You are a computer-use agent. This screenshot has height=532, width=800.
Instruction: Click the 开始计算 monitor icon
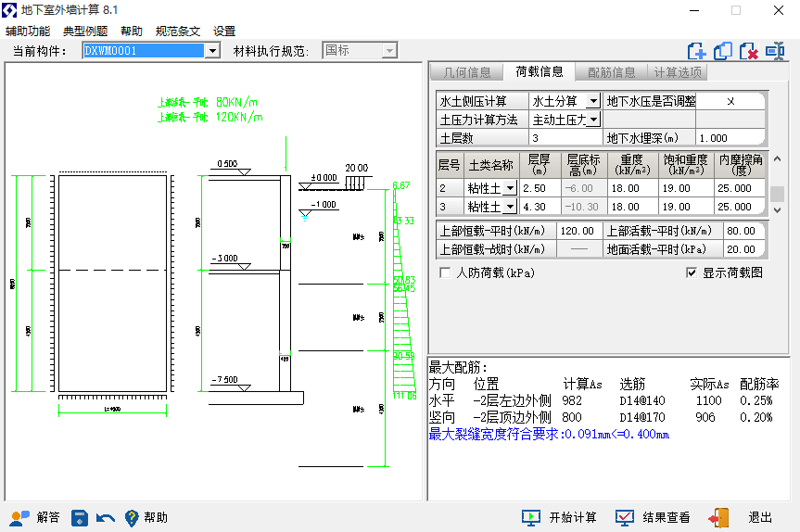531,518
